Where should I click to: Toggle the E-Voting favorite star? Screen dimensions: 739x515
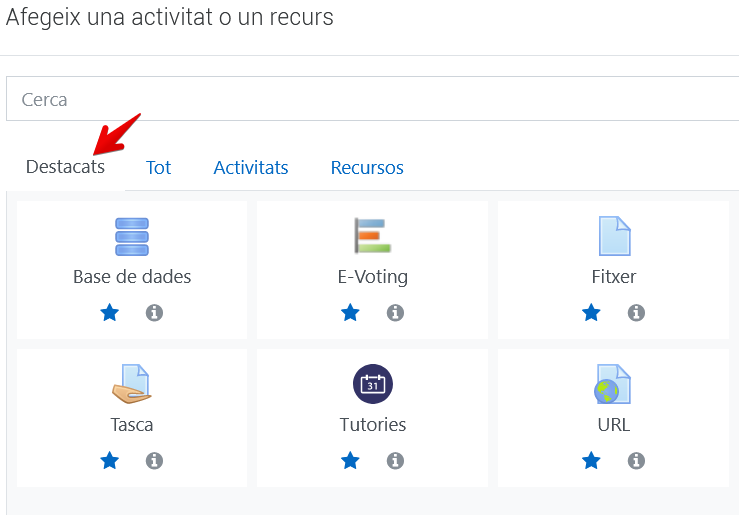click(350, 312)
